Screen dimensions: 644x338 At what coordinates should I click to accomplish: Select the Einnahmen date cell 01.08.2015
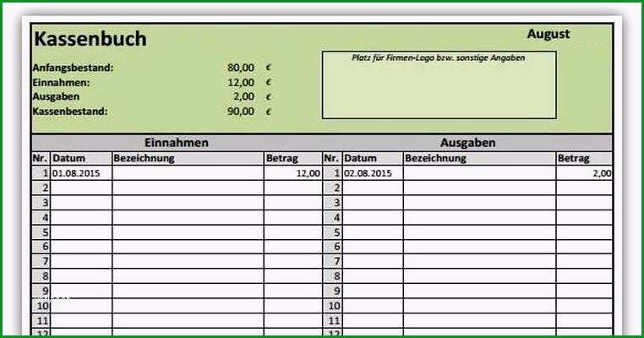coord(81,173)
